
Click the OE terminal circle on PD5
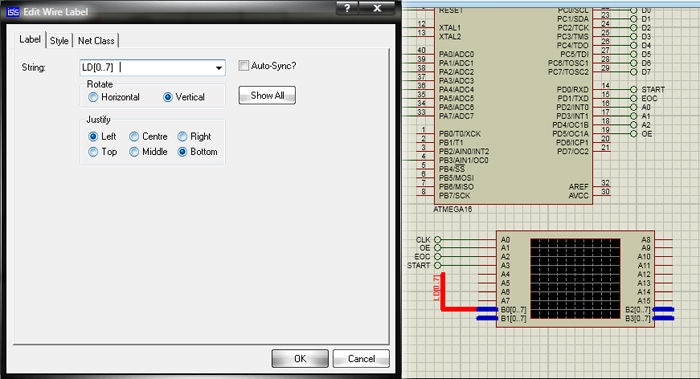(633, 133)
